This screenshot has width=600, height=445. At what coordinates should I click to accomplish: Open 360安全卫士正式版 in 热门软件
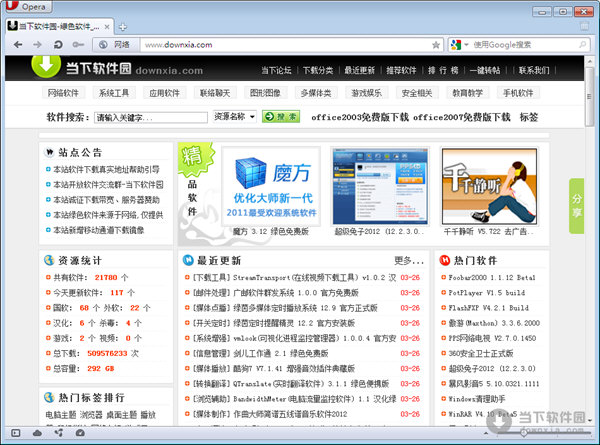[481, 353]
